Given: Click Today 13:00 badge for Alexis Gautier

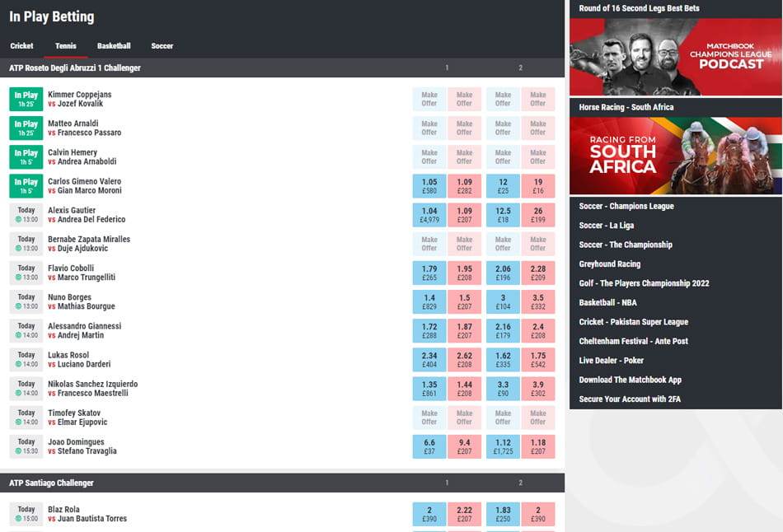Looking at the screenshot, I should coord(26,215).
